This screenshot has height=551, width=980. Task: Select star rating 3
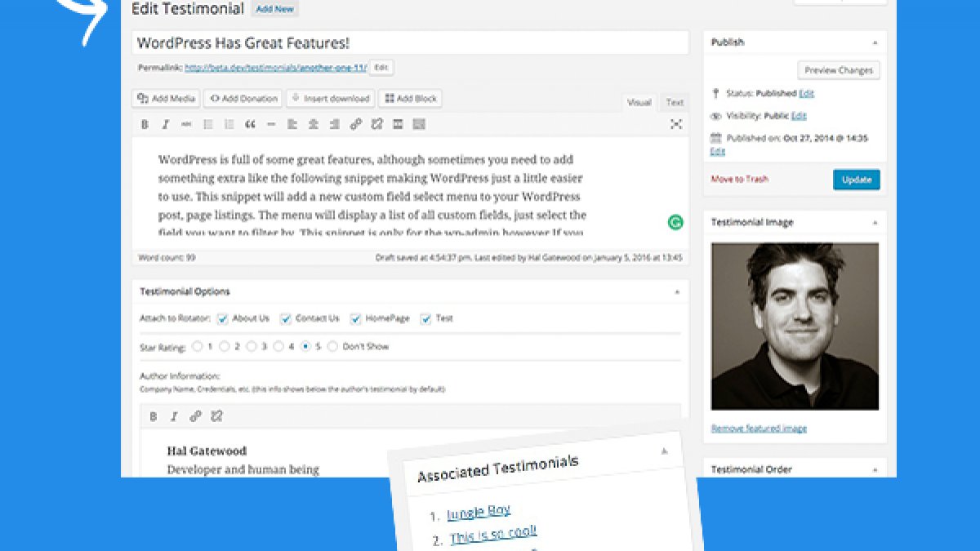[x=252, y=347]
